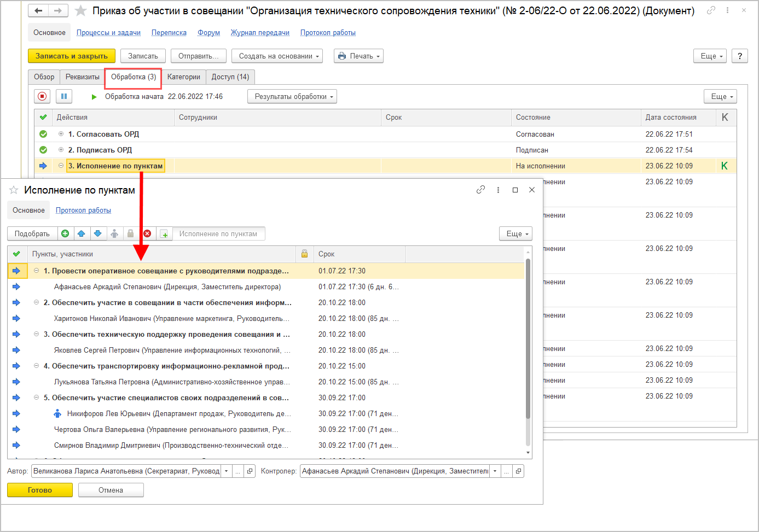Switch to the "Реквизиты" tab

tap(82, 77)
